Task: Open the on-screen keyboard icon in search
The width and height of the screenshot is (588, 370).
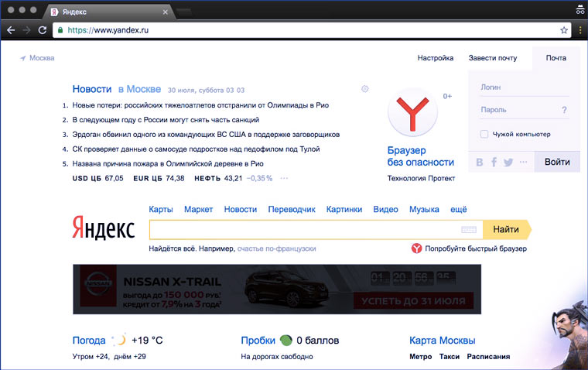Action: [x=469, y=230]
